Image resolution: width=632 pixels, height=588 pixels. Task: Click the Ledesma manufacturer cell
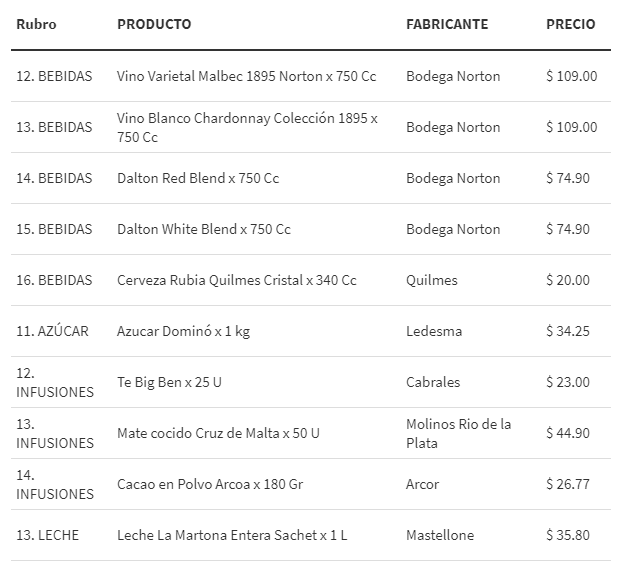click(435, 331)
